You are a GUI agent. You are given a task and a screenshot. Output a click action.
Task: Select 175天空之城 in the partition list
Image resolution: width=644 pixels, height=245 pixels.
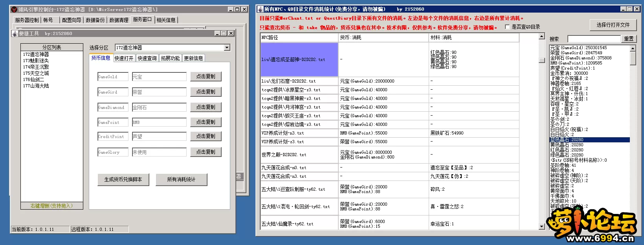[x=36, y=73]
